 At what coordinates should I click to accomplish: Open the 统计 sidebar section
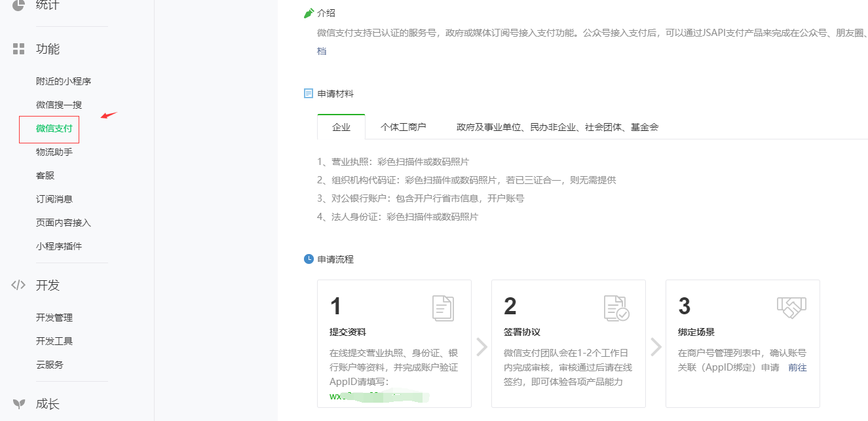[x=47, y=5]
